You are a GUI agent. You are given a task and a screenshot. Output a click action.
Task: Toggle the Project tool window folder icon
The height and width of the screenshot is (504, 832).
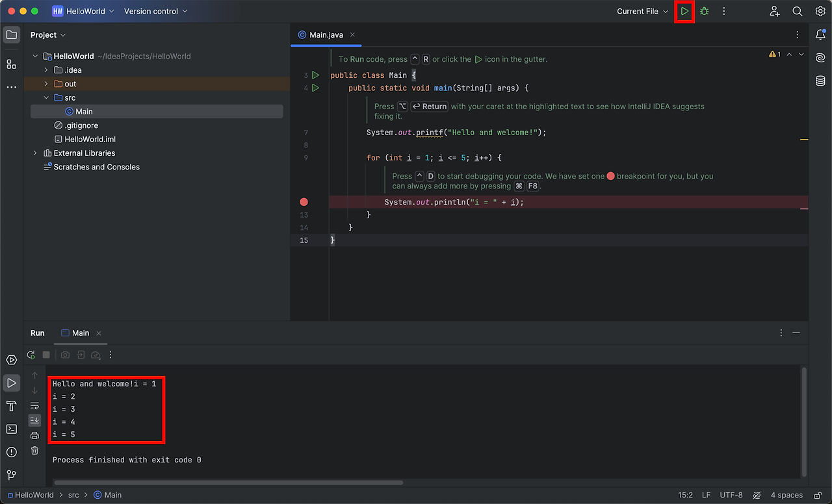click(x=12, y=34)
